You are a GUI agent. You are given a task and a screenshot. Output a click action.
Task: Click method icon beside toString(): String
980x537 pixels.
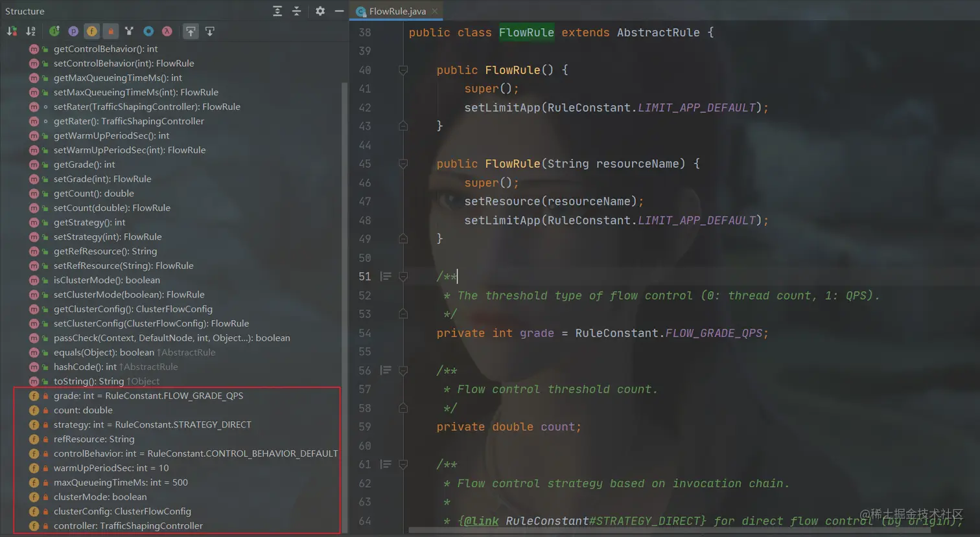(x=34, y=382)
